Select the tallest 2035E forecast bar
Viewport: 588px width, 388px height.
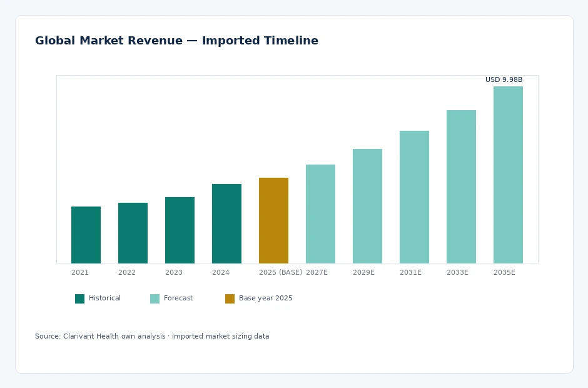coord(508,175)
